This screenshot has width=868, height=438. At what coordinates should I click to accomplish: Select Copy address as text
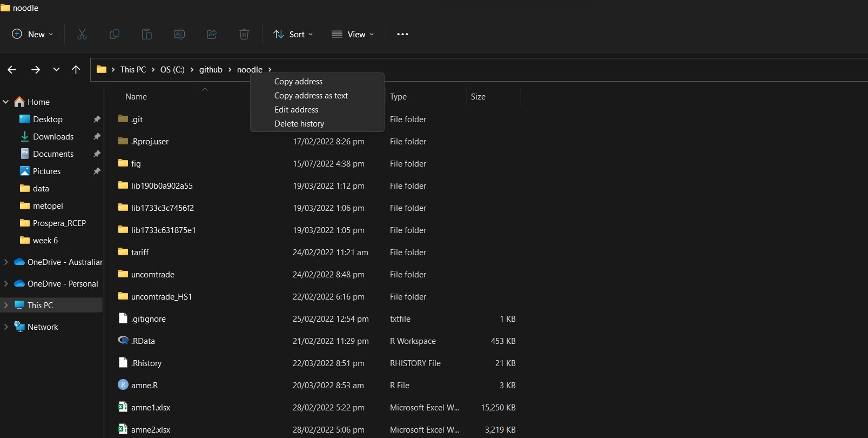pyautogui.click(x=311, y=96)
